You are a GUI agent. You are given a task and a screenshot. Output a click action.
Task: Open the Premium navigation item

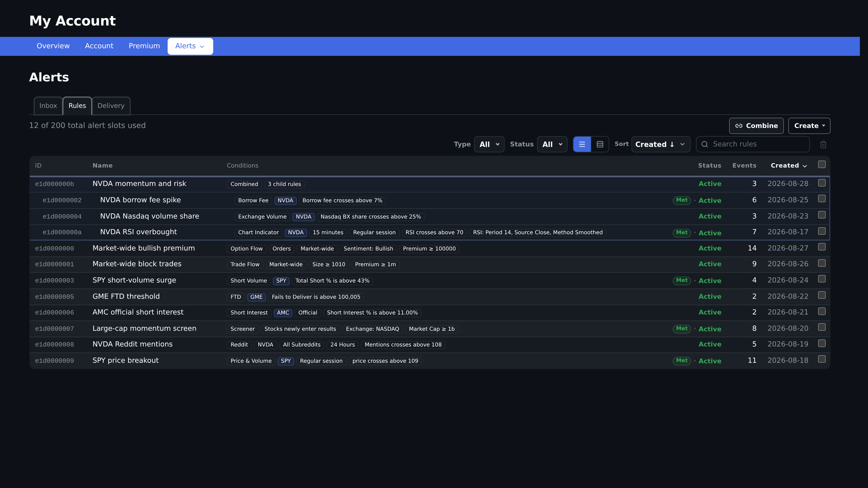coord(144,46)
